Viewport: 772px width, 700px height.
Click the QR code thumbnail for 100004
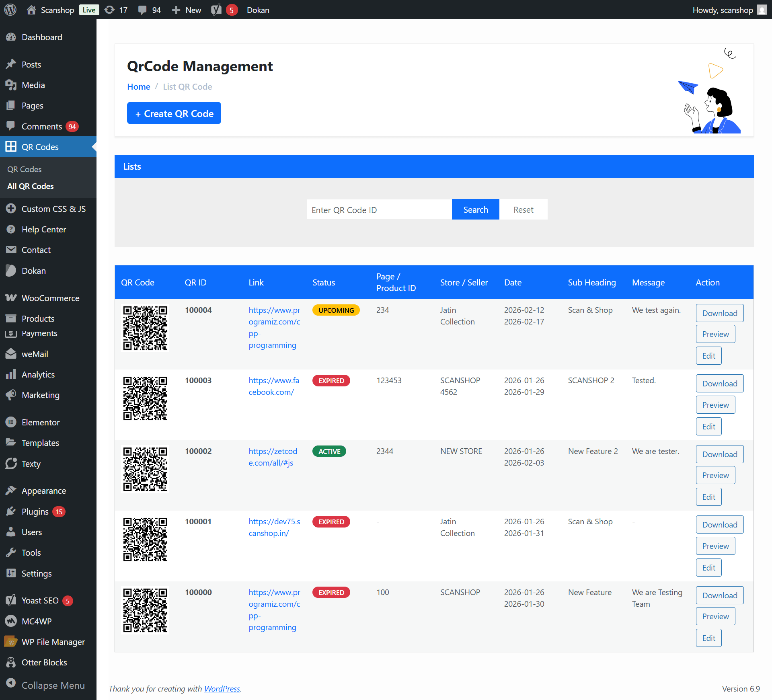tap(145, 328)
